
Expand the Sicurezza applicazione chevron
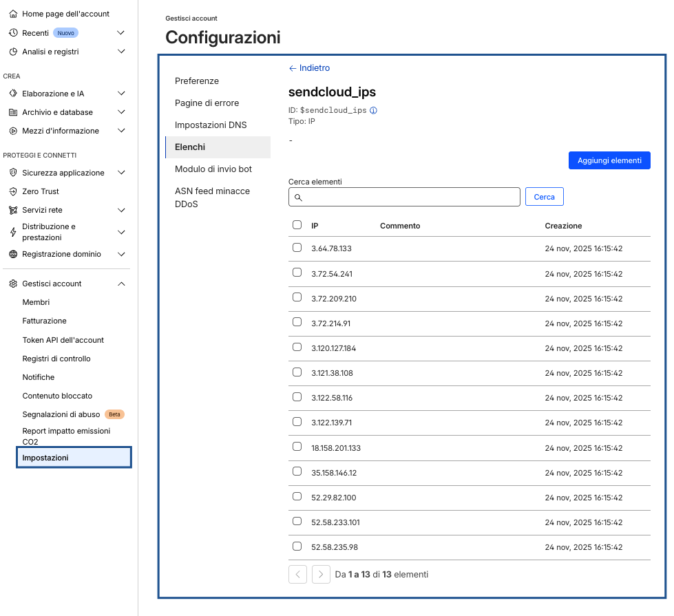pyautogui.click(x=121, y=172)
